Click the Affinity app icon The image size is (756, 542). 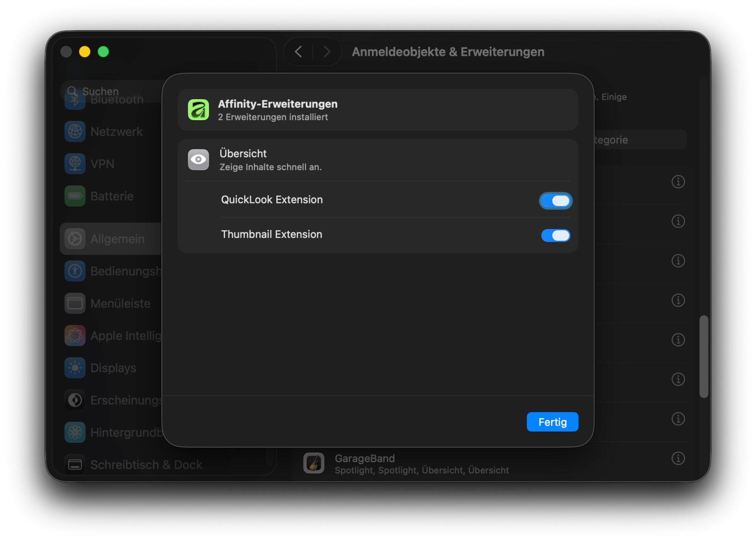click(x=198, y=110)
